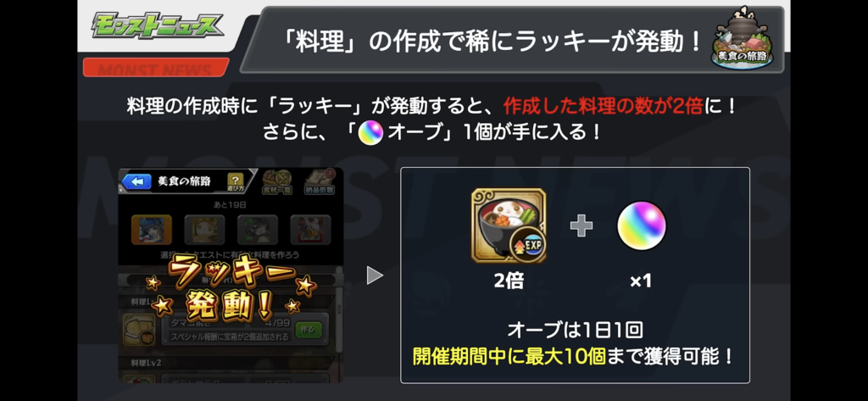Click the 料理Lv1 tamagoyaki dish icon
Screen dimensions: 868x401
[x=137, y=330]
